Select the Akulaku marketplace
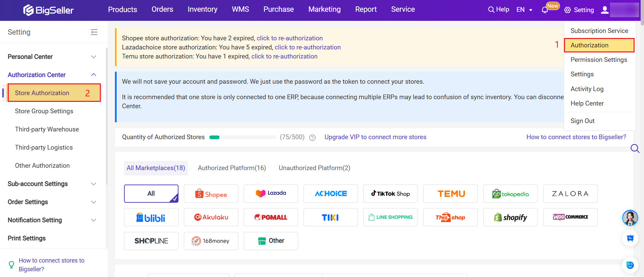Screen dimensions: 644x277 click(211, 217)
